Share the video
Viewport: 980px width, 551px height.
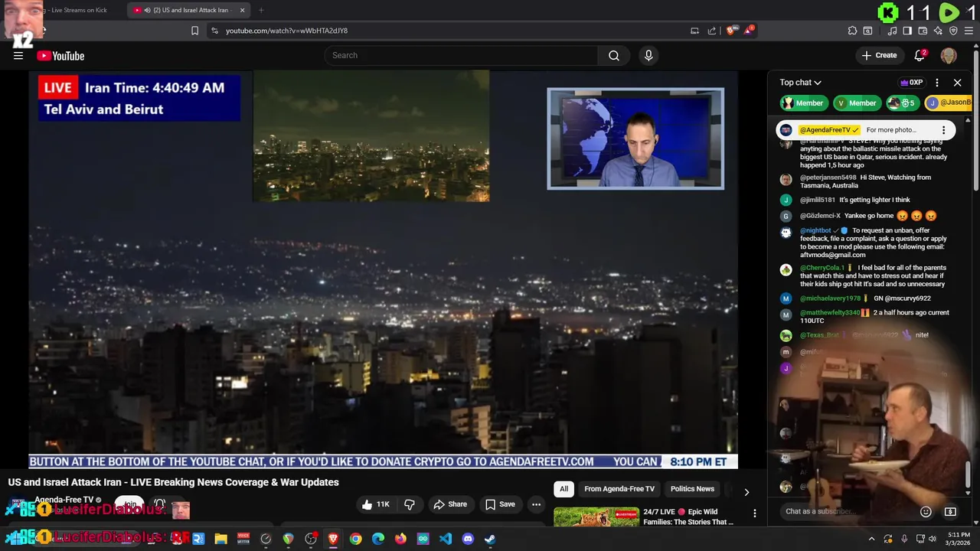click(450, 504)
